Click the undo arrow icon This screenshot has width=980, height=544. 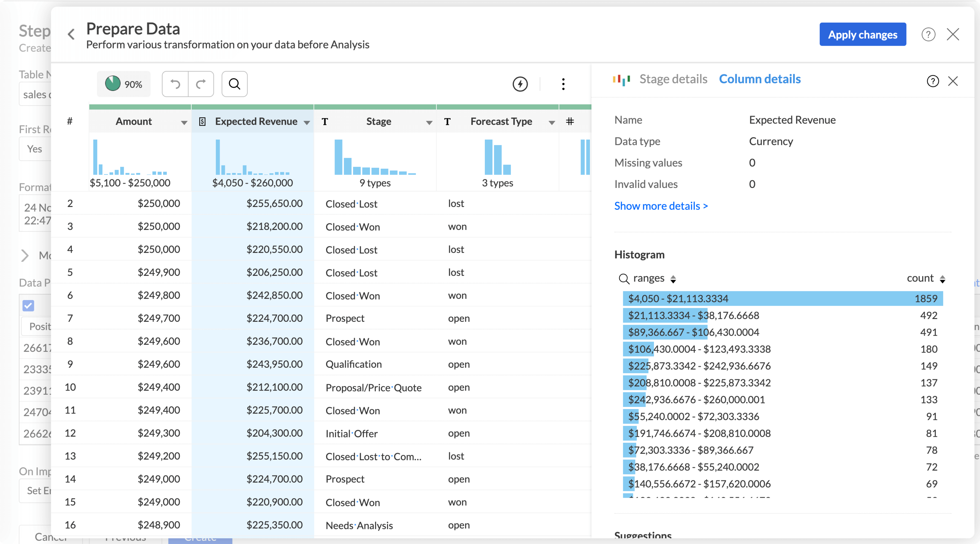tap(175, 84)
